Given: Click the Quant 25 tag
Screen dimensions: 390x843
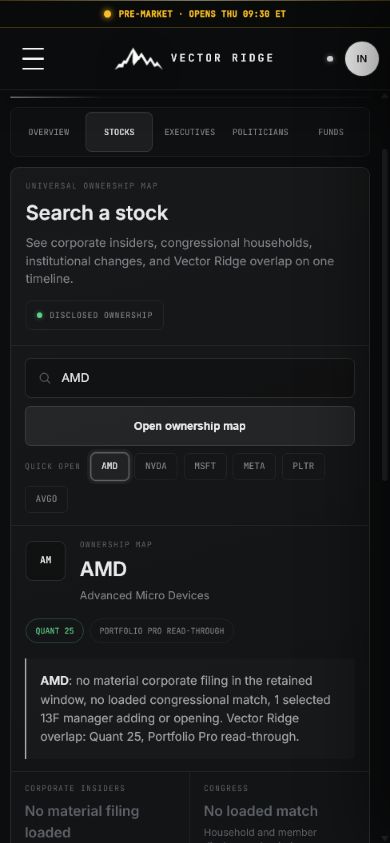Looking at the screenshot, I should tap(55, 631).
